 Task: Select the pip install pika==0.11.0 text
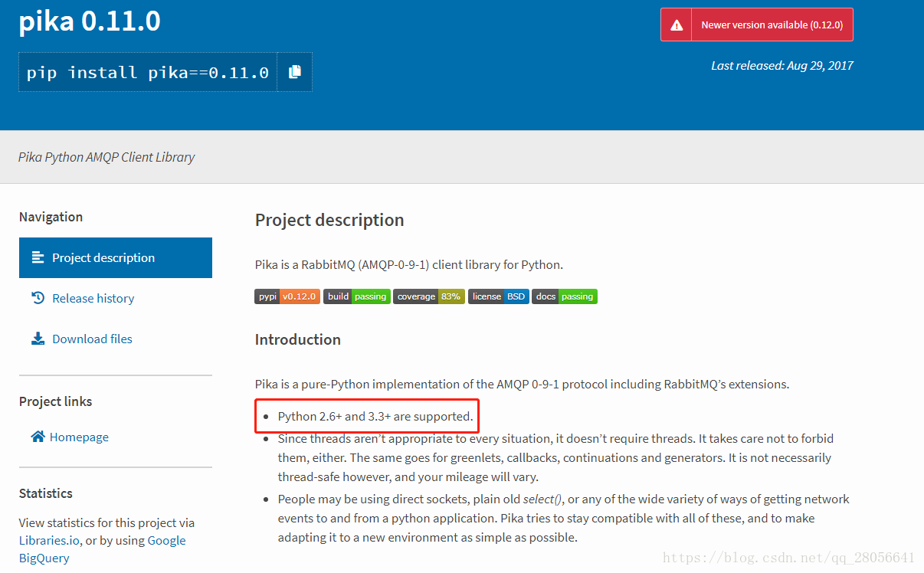[148, 73]
